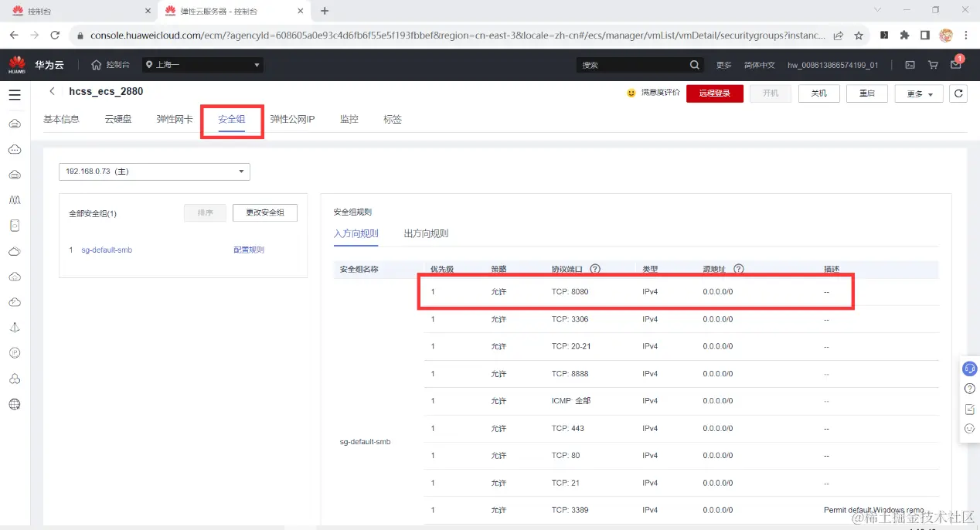Click the Huawei logo in console header

pyautogui.click(x=17, y=65)
